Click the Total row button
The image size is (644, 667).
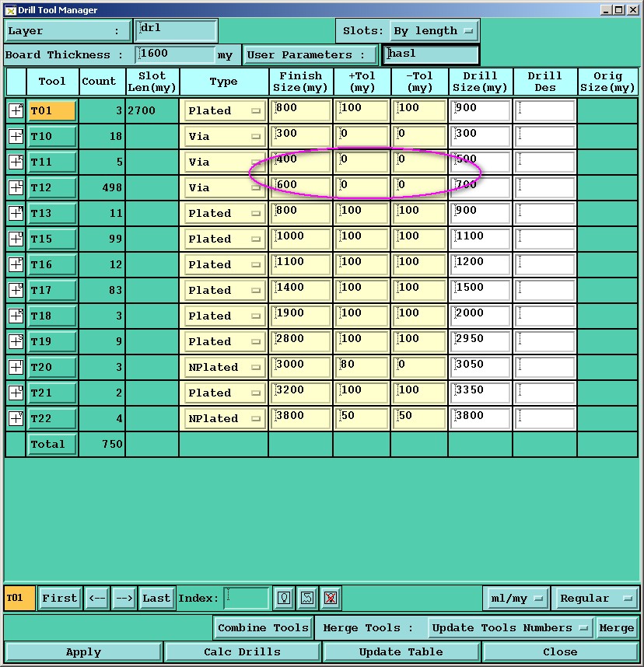[52, 444]
